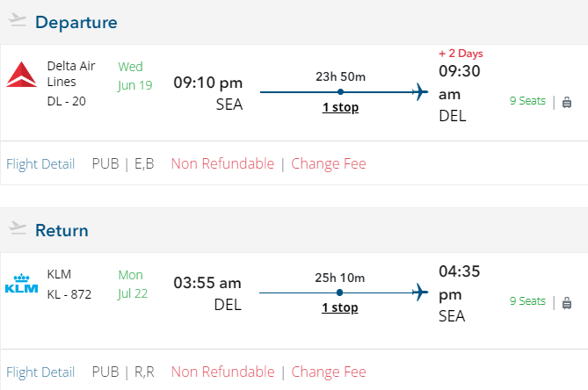Click the KLM airline logo
The height and width of the screenshot is (390, 588).
[22, 285]
